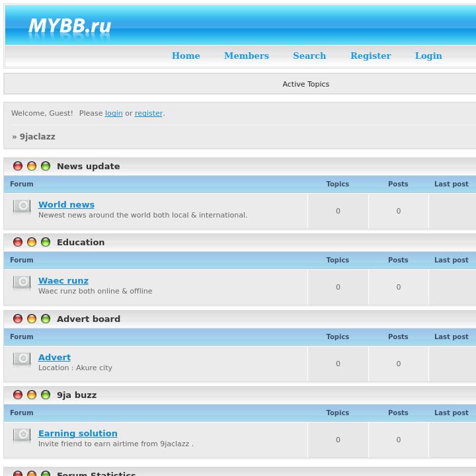This screenshot has height=476, width=476.
Task: Click the World news forum status icon
Action: pos(22,207)
